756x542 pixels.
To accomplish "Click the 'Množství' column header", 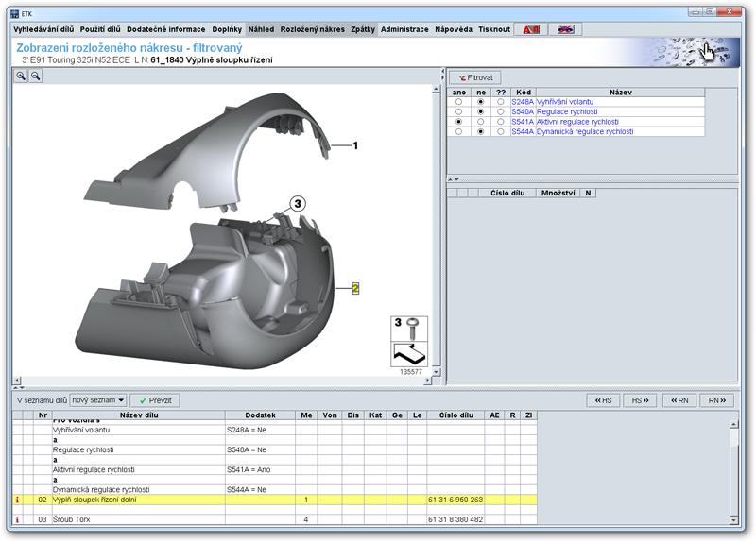I will [558, 193].
